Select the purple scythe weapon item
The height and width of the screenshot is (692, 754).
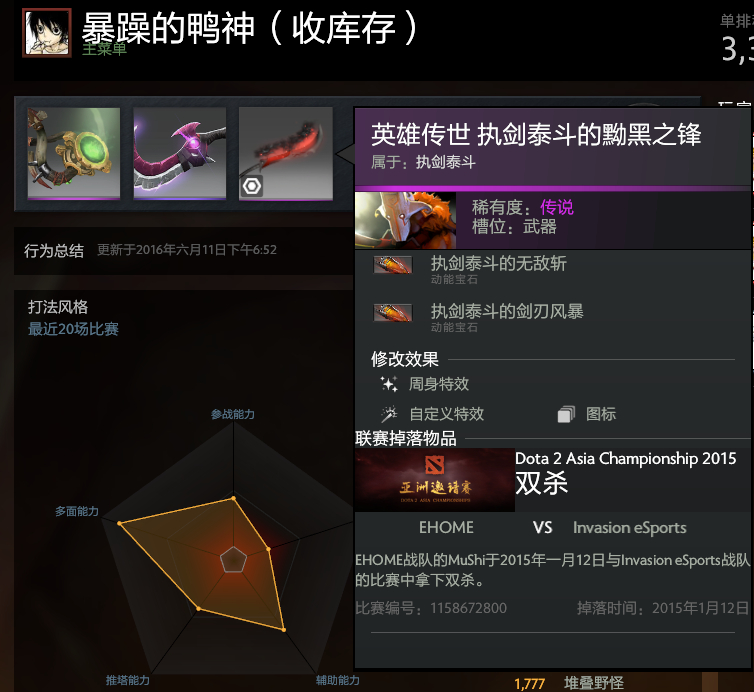pyautogui.click(x=179, y=152)
